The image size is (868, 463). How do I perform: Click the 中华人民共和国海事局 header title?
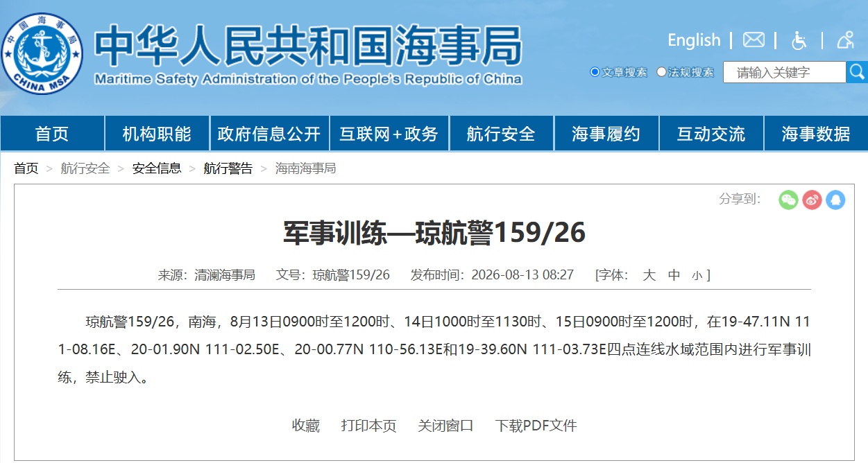click(x=308, y=46)
